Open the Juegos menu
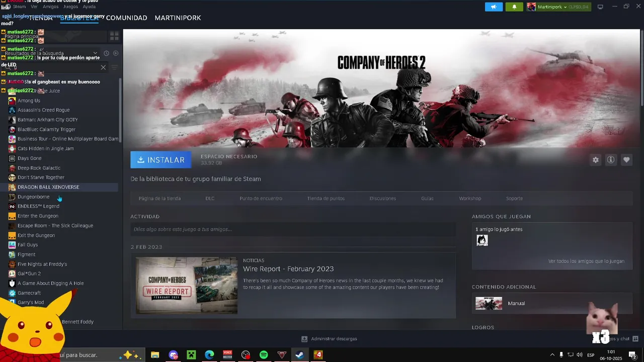 click(70, 7)
